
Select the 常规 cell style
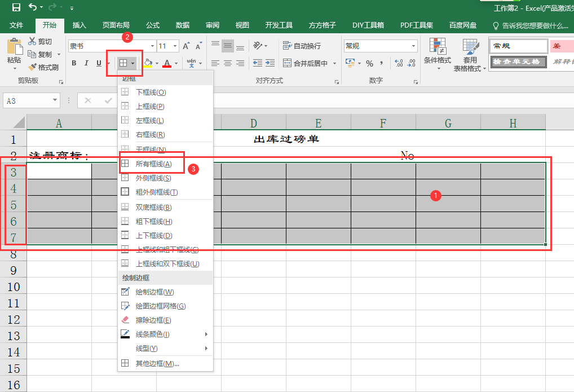(518, 46)
